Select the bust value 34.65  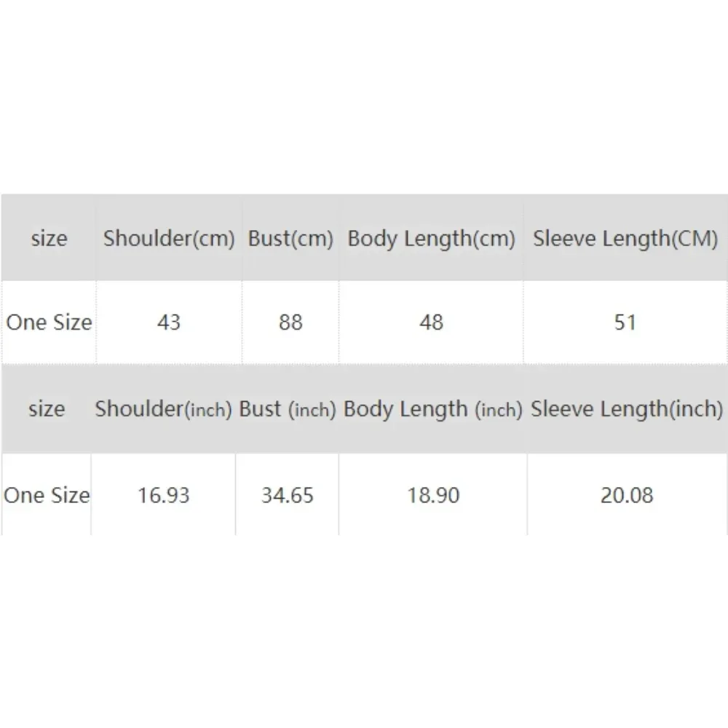288,495
